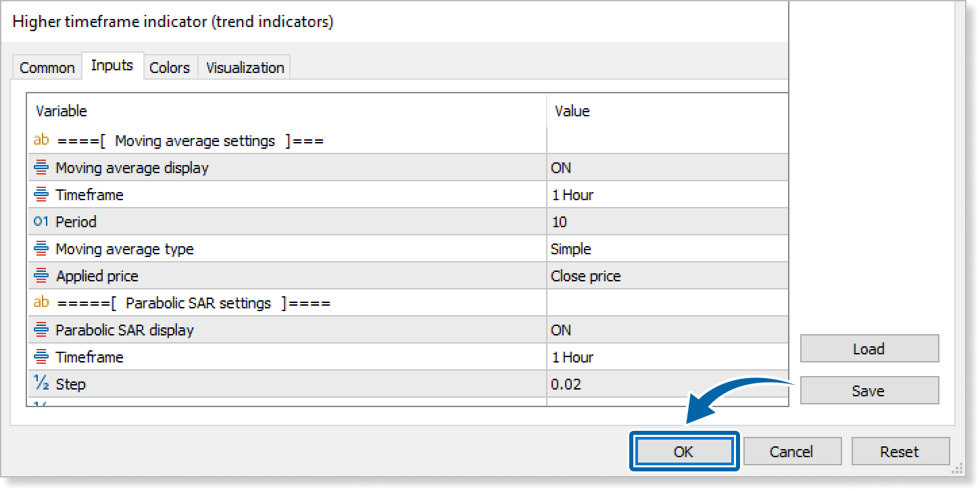Click the icon beside Parabolic SAR display
Screen dimensions: 980x491
[41, 330]
